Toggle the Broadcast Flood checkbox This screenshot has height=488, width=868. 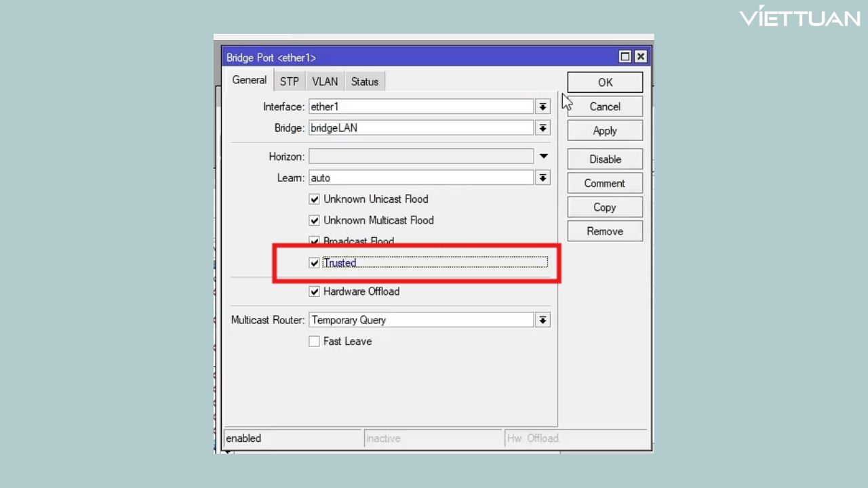pos(314,241)
